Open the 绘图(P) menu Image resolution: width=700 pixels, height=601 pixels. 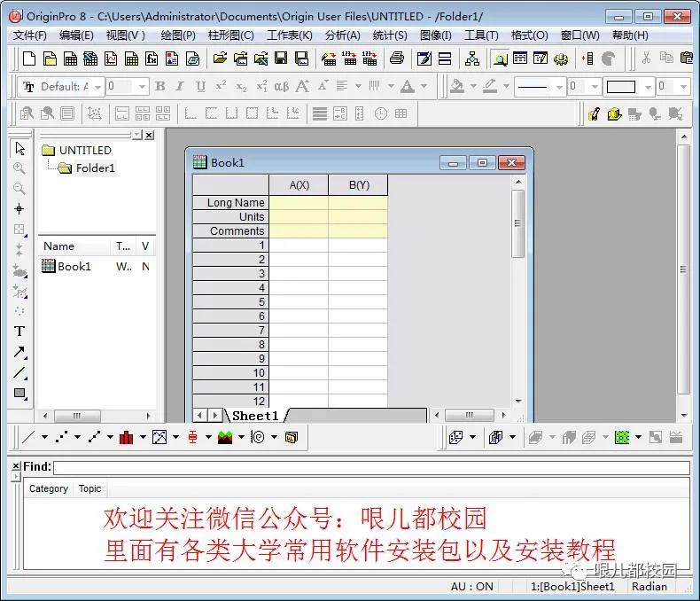pos(178,35)
